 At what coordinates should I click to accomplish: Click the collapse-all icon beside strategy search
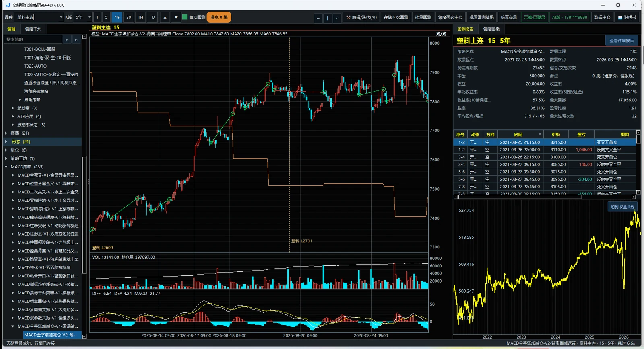[76, 39]
